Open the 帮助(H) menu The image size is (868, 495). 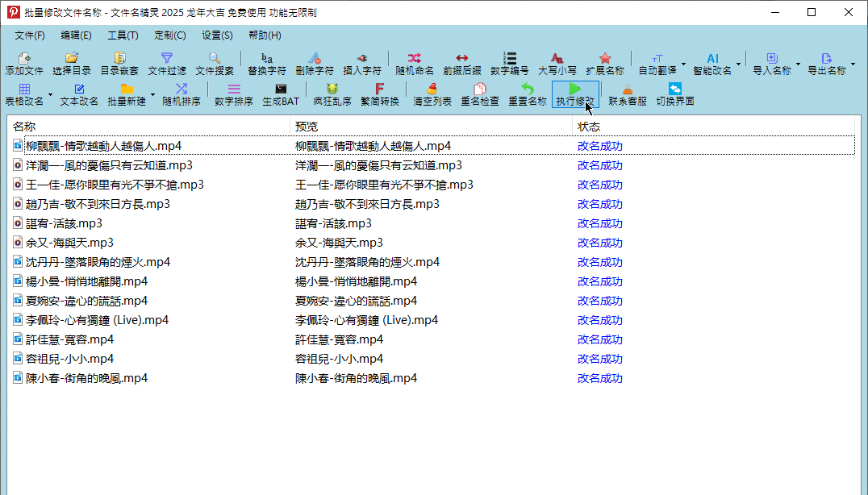click(265, 35)
